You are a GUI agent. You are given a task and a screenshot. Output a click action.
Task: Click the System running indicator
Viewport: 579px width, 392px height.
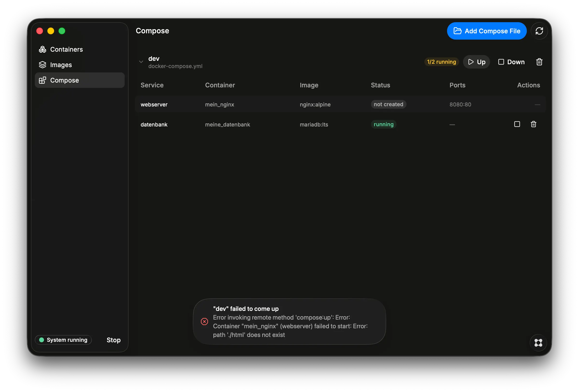click(x=63, y=340)
